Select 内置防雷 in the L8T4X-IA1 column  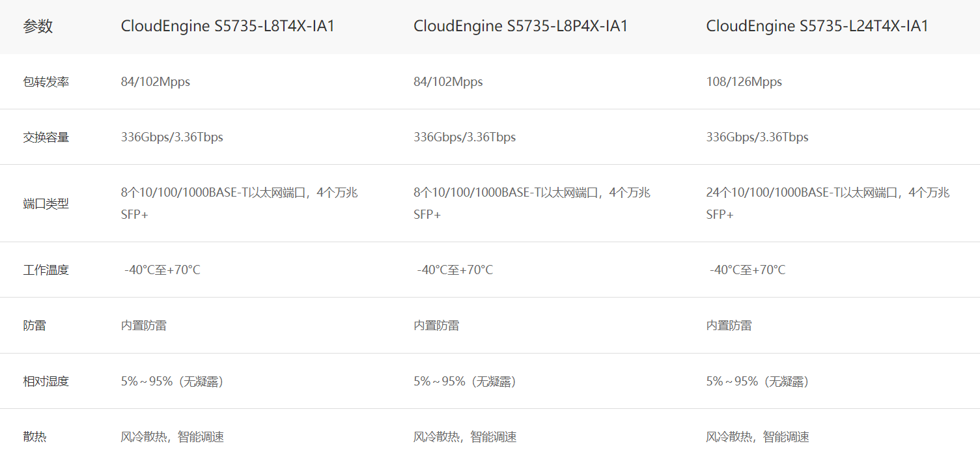(x=143, y=326)
